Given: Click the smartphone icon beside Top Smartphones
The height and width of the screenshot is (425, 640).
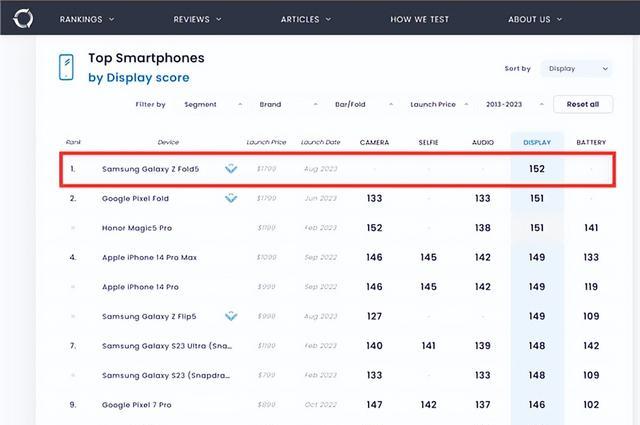Looking at the screenshot, I should coord(66,67).
